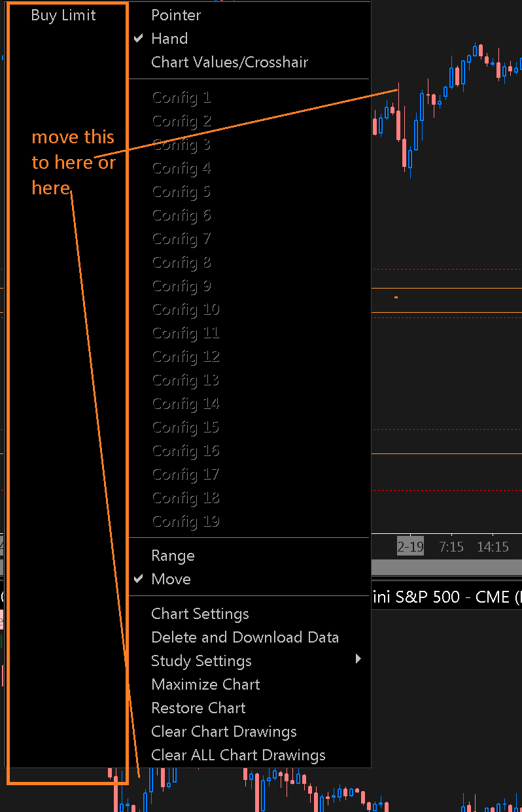Expand the Study Settings submenu arrow
522x812 pixels.
click(x=358, y=659)
